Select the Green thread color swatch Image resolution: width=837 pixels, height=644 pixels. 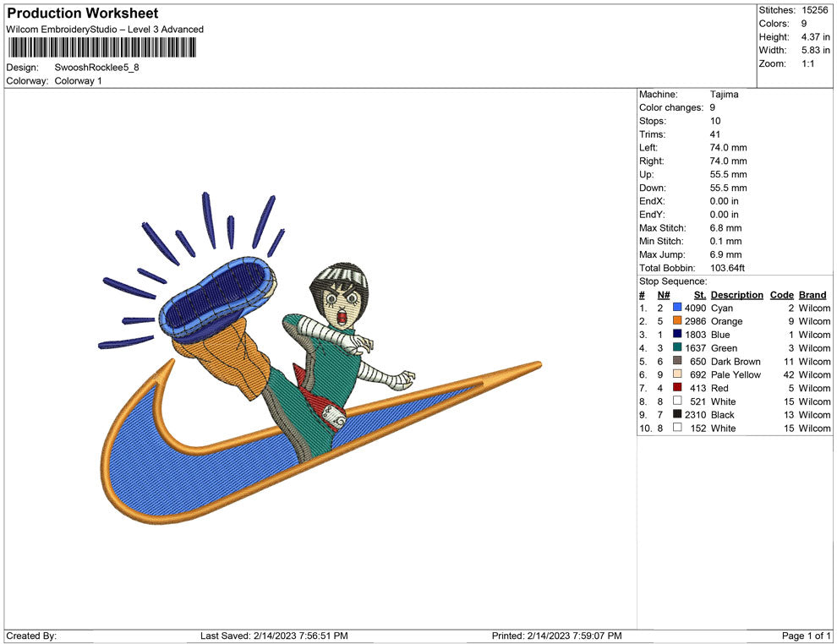tap(677, 347)
